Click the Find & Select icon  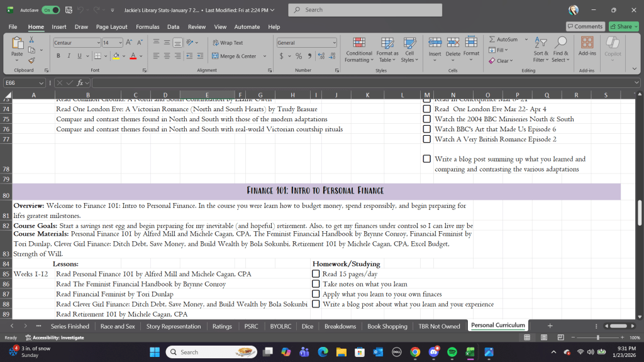pos(560,48)
